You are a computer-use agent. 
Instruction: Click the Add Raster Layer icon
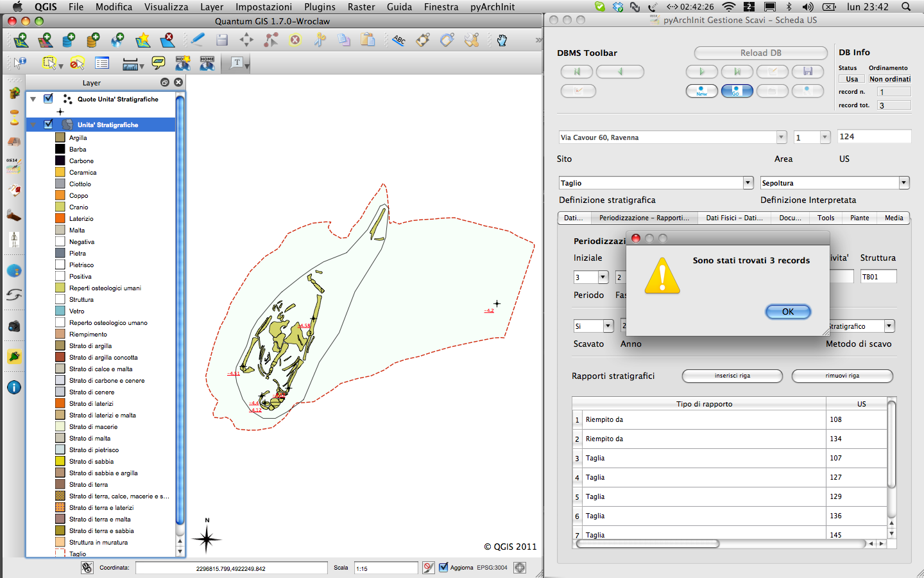pos(45,40)
